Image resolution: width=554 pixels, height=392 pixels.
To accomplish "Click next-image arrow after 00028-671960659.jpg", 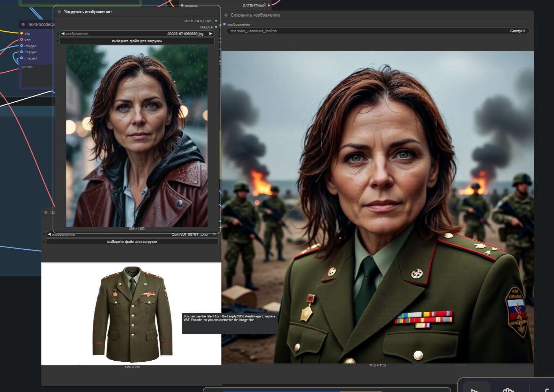I will coord(211,34).
